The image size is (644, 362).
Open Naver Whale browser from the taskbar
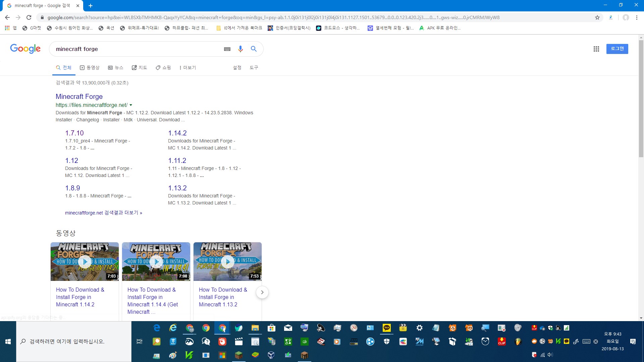(238, 328)
